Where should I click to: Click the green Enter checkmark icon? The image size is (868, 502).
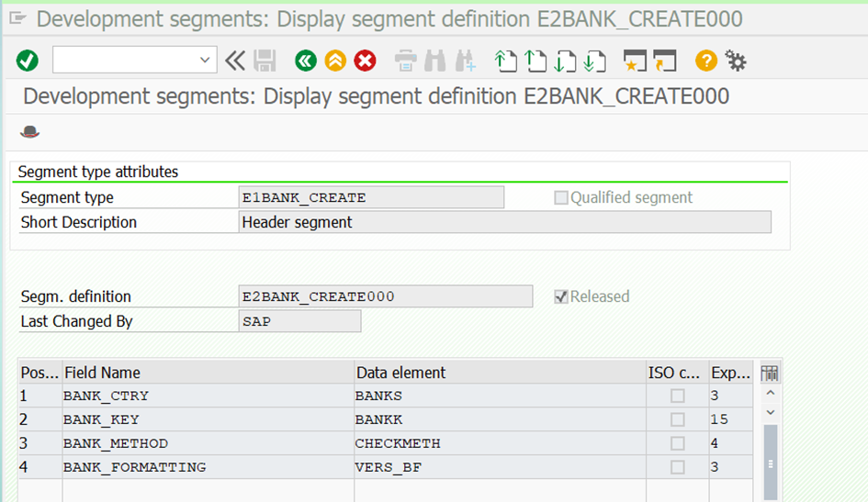click(x=28, y=61)
